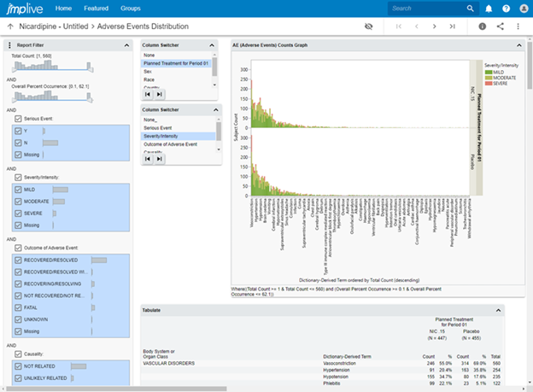This screenshot has height=392, width=533.
Task: Click the hide filters crossed-eye icon
Action: (x=369, y=26)
